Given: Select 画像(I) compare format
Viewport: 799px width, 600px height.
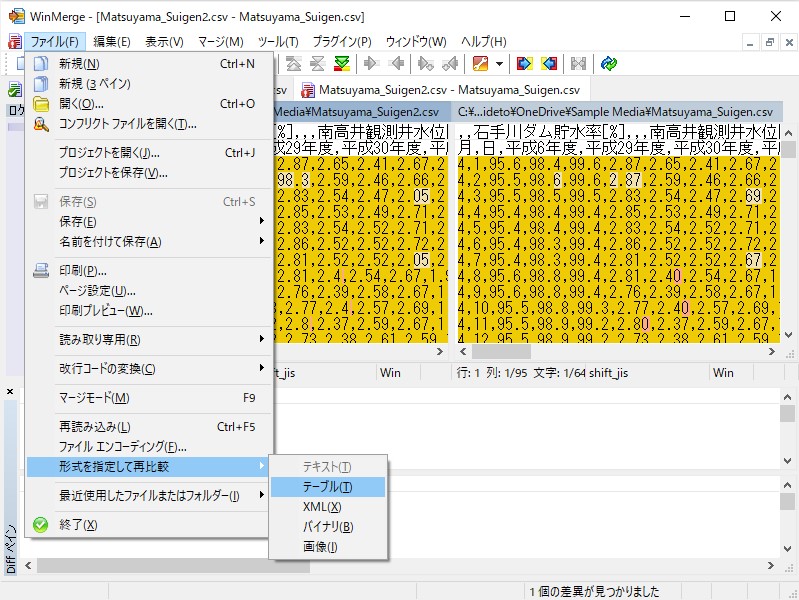Looking at the screenshot, I should [328, 546].
